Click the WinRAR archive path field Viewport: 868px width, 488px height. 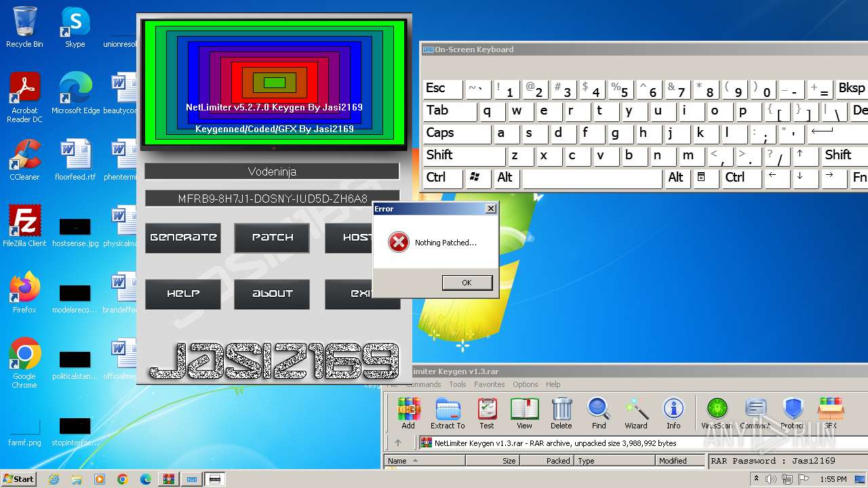point(642,443)
